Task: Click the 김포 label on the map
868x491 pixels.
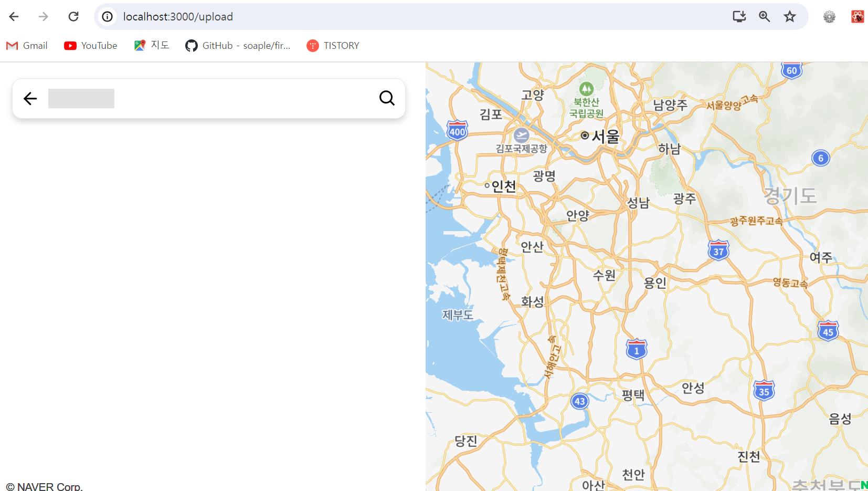Action: (491, 114)
